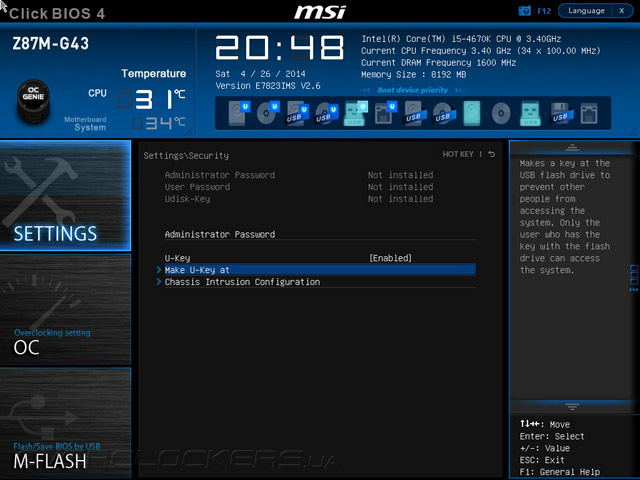
Task: Select legacy USB key boot icon
Action: (530, 113)
